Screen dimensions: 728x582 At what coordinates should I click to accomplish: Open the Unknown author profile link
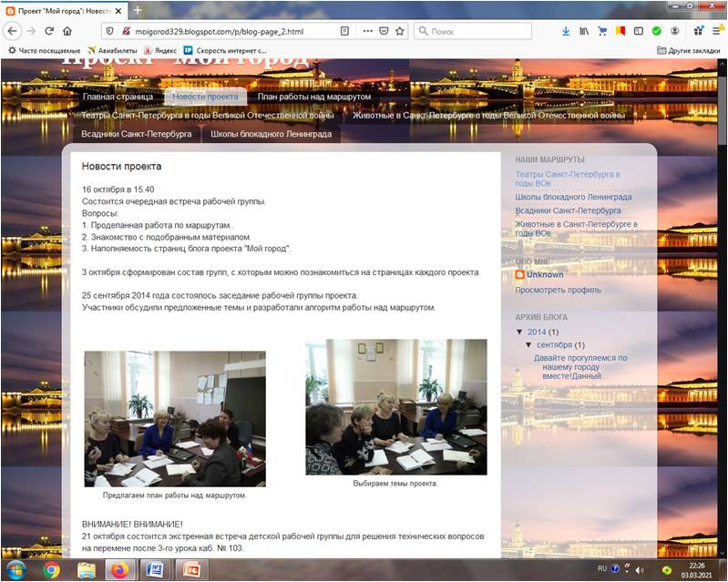[545, 274]
